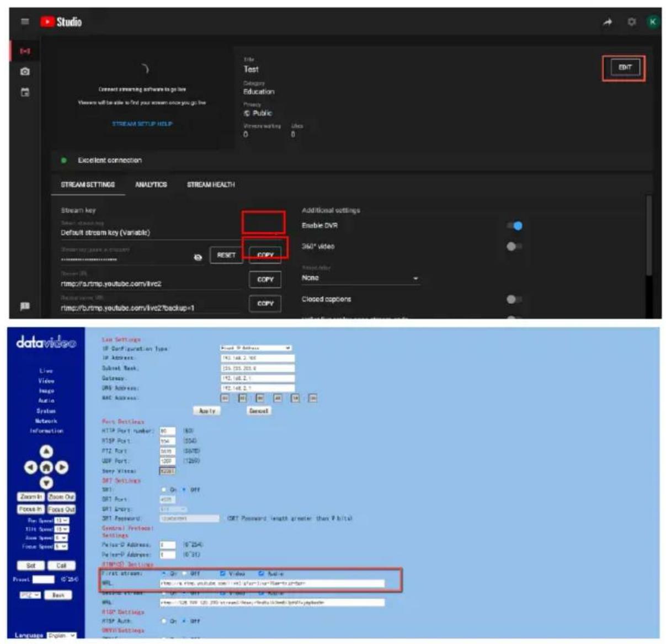Switch to the Analytics tab
Image resolution: width=666 pixels, height=644 pixels.
click(x=151, y=184)
